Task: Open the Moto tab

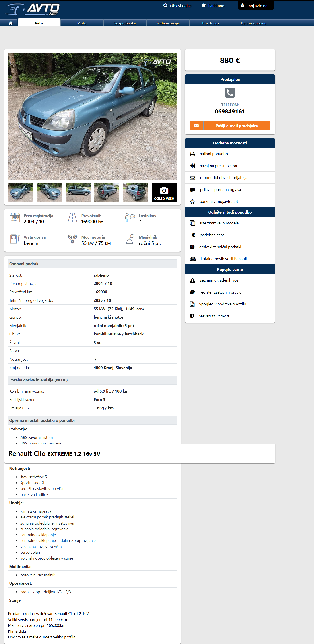Action: 82,23
